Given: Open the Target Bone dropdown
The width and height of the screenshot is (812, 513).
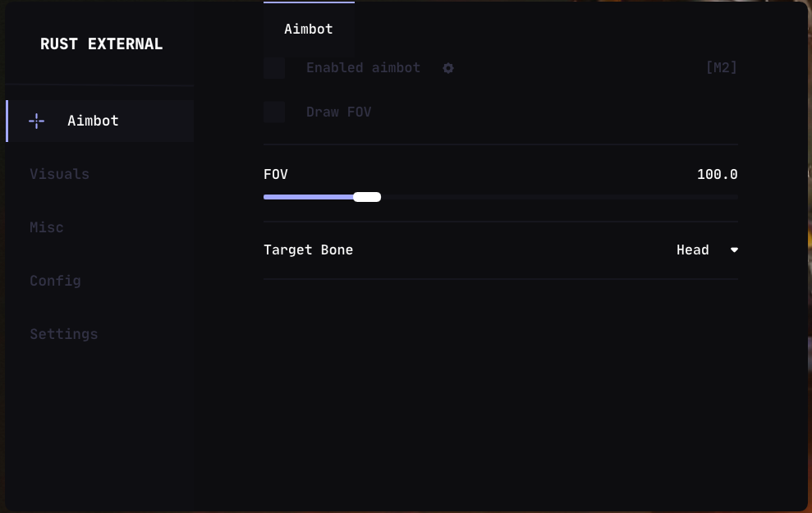Looking at the screenshot, I should click(x=707, y=250).
